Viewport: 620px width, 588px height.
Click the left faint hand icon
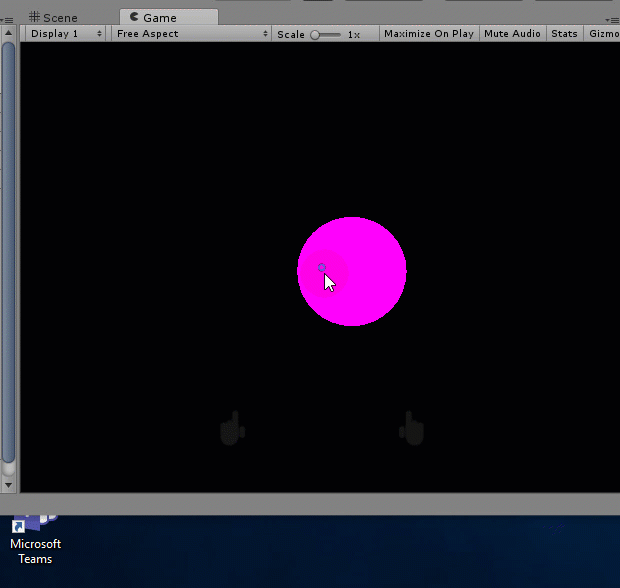pos(232,429)
